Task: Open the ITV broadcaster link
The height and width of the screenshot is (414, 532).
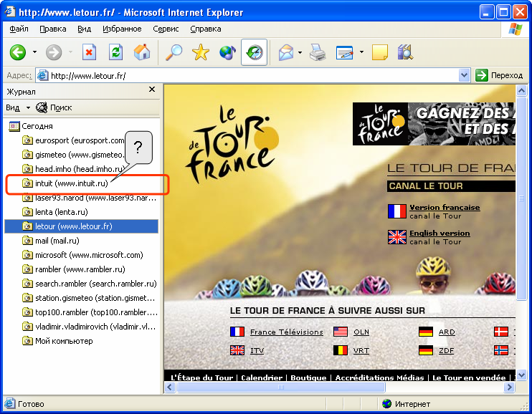Action: tap(257, 350)
